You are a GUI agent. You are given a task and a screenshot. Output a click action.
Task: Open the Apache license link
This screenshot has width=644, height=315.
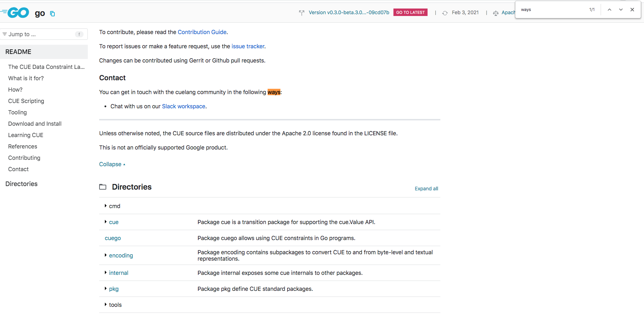pyautogui.click(x=508, y=12)
